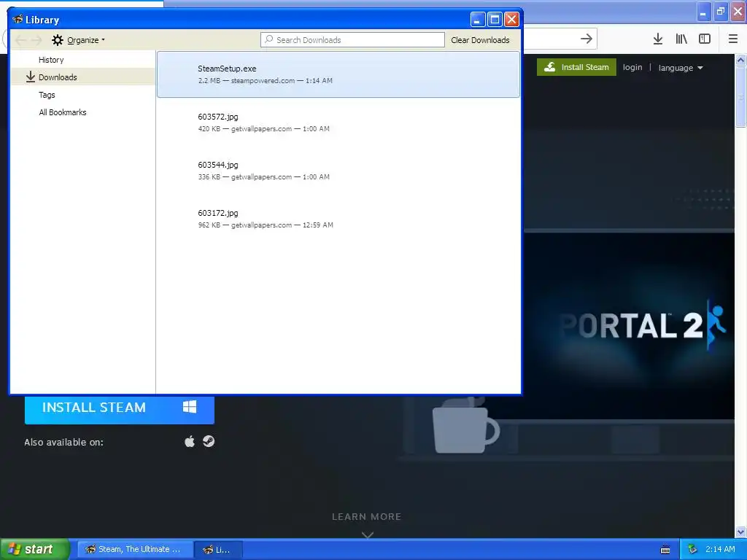Click the tray icon beside the clock
The width and height of the screenshot is (747, 560).
point(692,550)
